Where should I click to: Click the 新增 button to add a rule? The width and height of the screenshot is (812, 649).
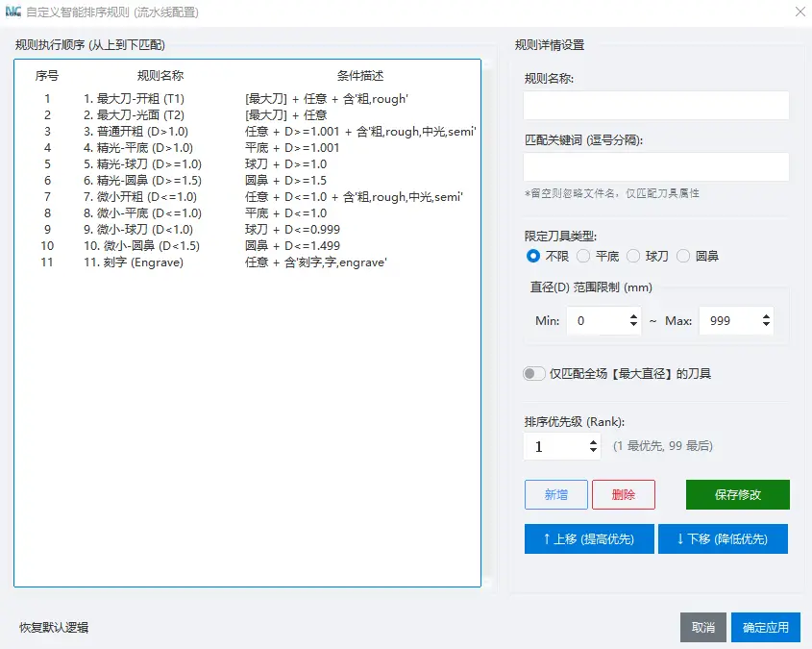555,494
